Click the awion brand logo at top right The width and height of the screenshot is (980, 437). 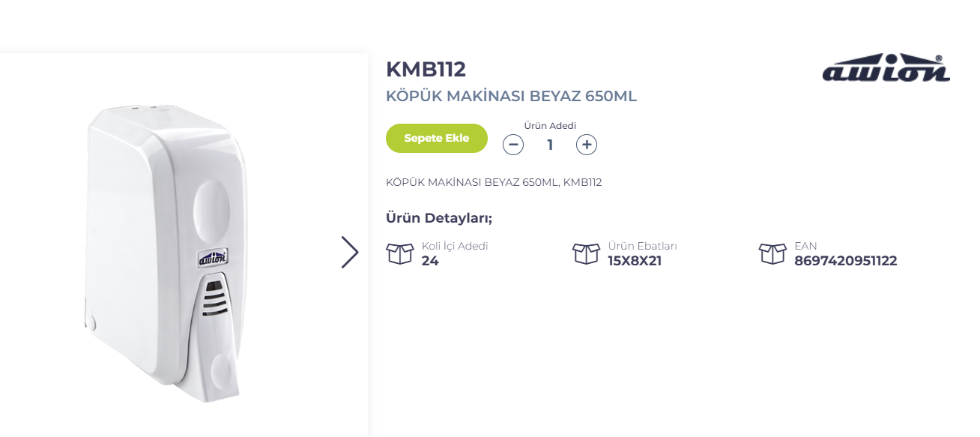(x=886, y=69)
